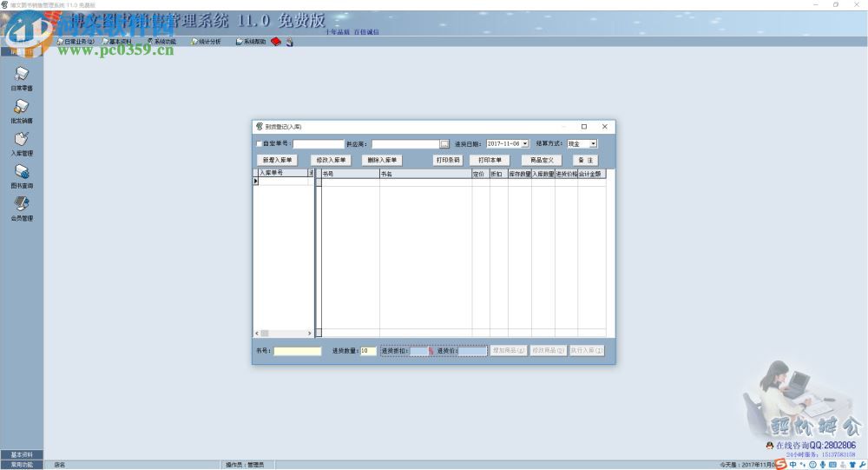Click the 打印本单 button

[490, 160]
